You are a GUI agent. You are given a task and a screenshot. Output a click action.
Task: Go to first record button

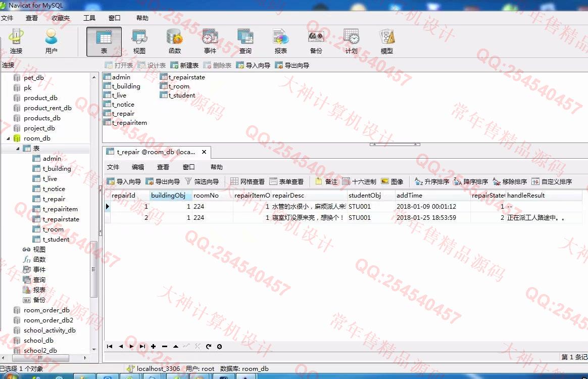tap(110, 346)
